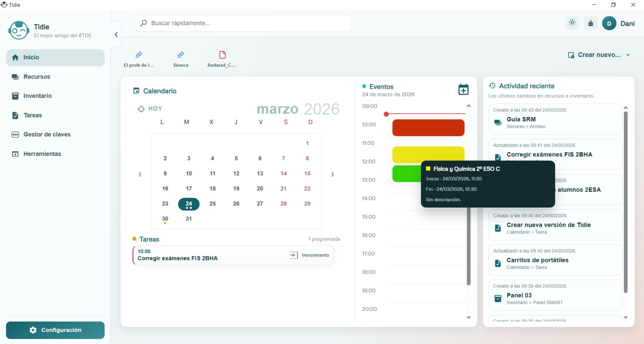This screenshot has width=644, height=344.
Task: Go to next month in calendar
Action: (332, 174)
